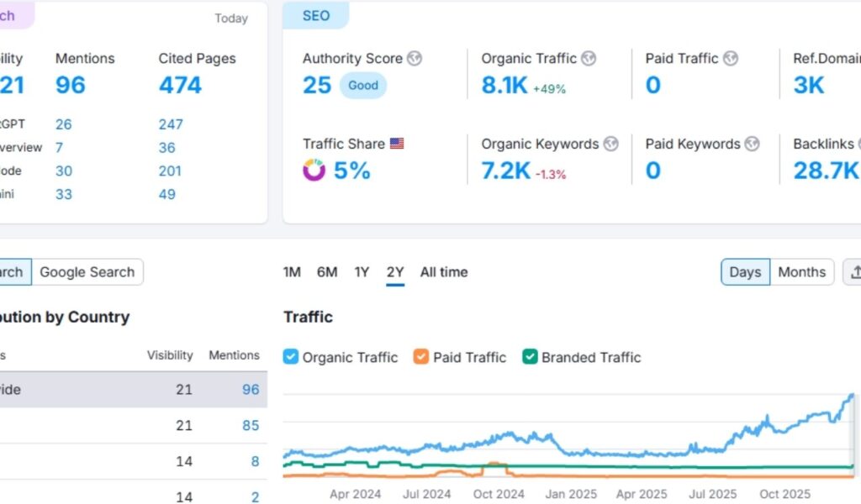Click the US flag beside Traffic Share
This screenshot has width=861, height=504.
click(397, 144)
